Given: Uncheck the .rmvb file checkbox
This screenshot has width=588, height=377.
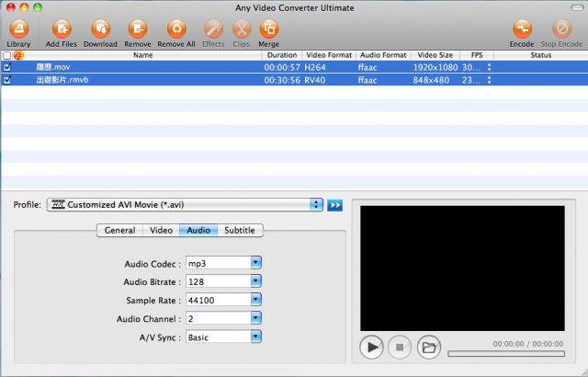Looking at the screenshot, I should [x=7, y=80].
